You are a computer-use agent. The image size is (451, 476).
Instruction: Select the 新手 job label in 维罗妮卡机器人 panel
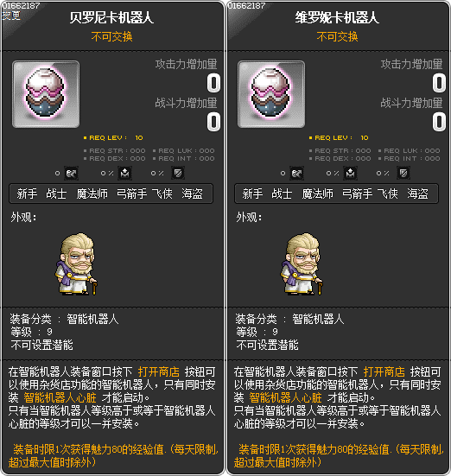tap(252, 194)
